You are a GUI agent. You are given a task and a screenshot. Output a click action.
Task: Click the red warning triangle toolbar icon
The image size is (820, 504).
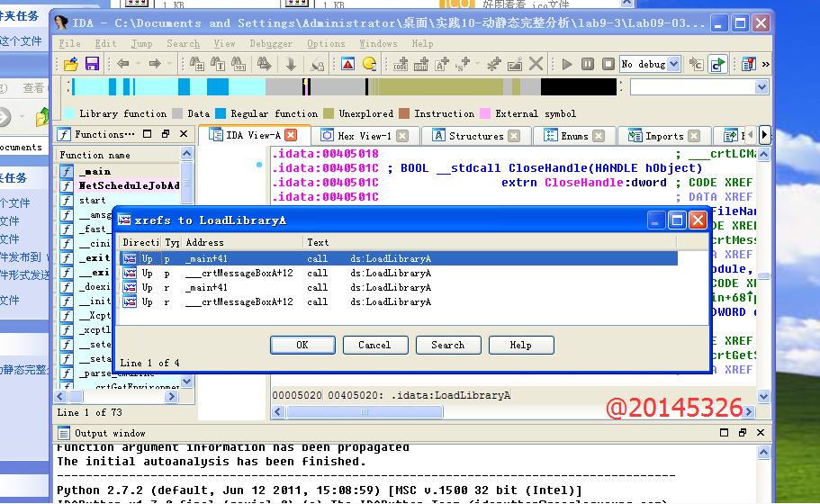(347, 64)
